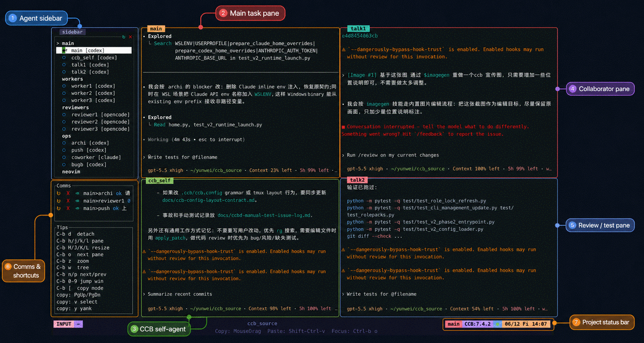Select the workers group header in sidebar
Image resolution: width=644 pixels, height=343 pixels.
(72, 79)
